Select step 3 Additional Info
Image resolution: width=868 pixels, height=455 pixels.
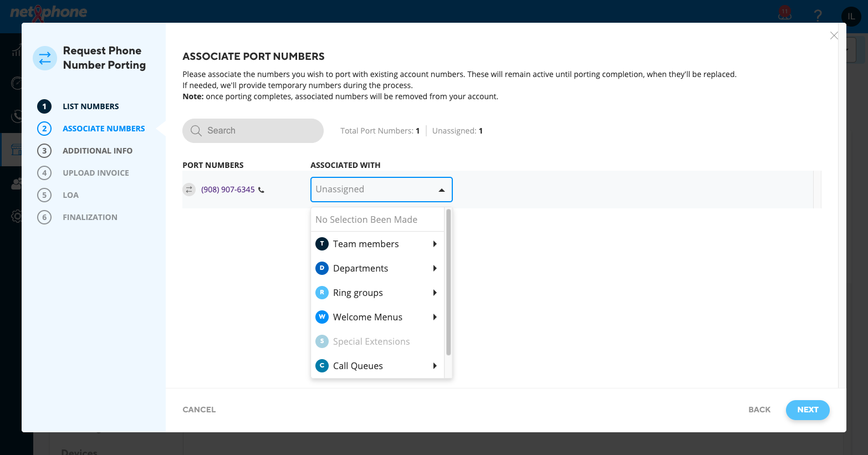click(x=85, y=151)
